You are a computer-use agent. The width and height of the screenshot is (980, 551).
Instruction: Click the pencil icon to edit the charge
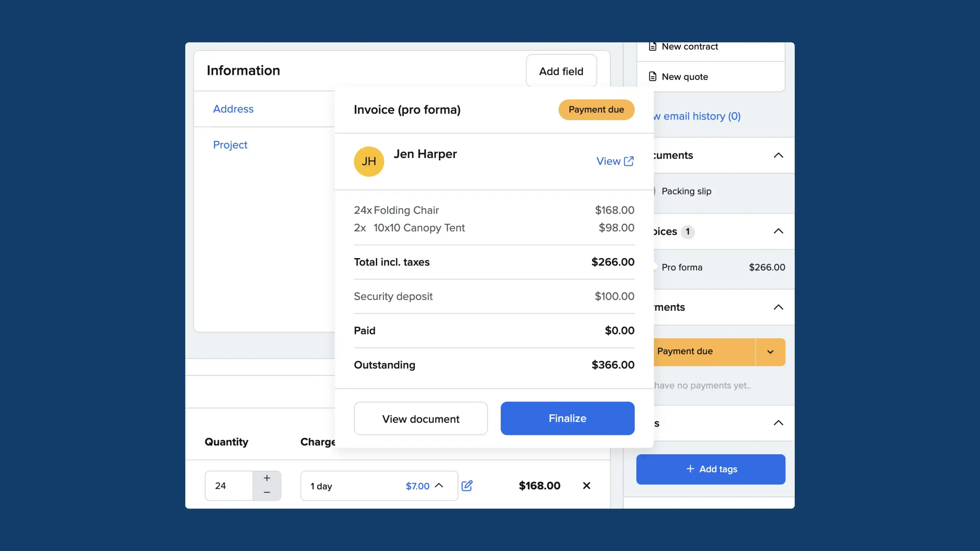467,486
